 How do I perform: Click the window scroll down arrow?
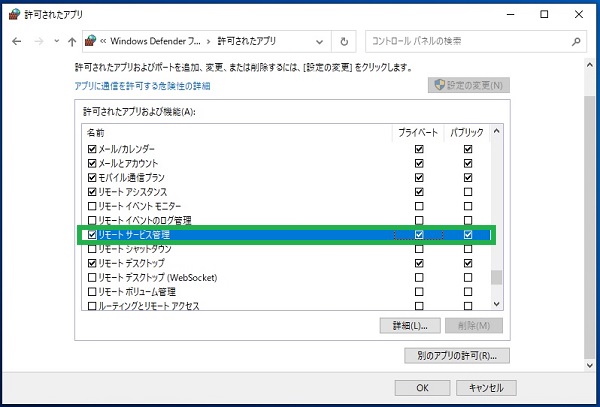[590, 366]
